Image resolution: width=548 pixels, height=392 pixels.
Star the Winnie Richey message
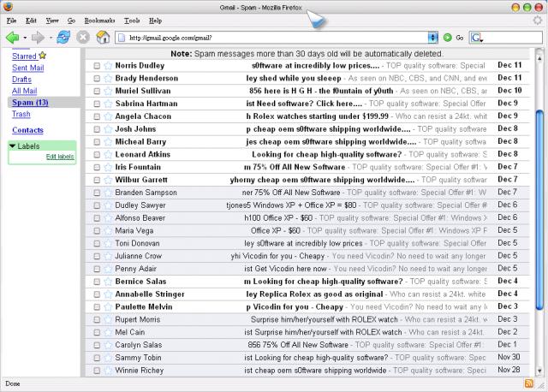point(108,371)
